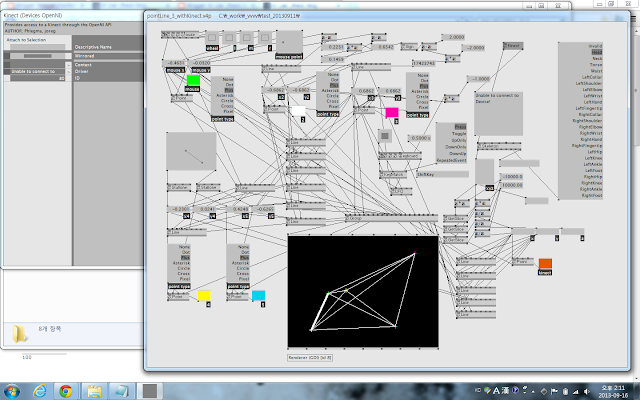This screenshot has width=640, height=400.
Task: Toggle the 'wheel' mouse toggle box
Action: 212,38
